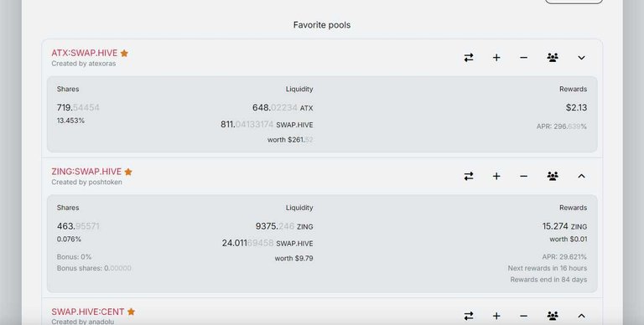Screen dimensions: 644x325
Task: Open the SWAP.HIVE:CENT pool link
Action: point(88,312)
